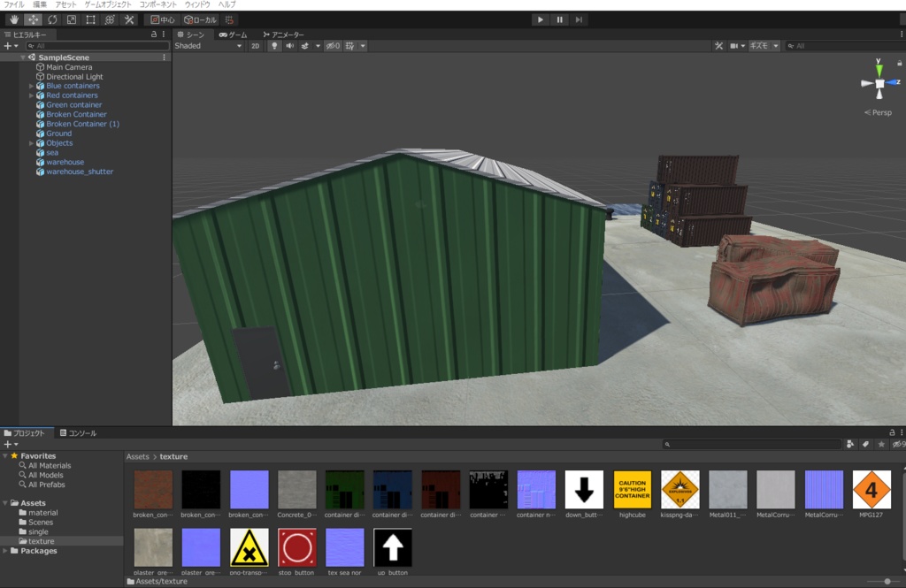This screenshot has height=588, width=906.
Task: Click the Step forward button
Action: coord(579,19)
